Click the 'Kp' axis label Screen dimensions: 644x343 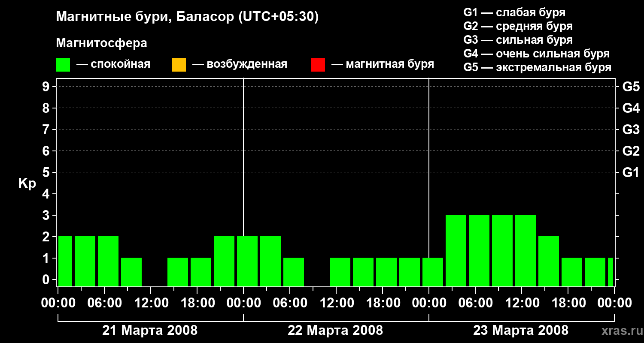(27, 184)
